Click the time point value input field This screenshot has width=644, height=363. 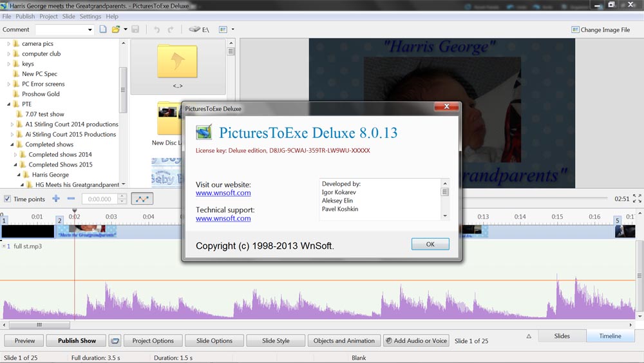100,199
